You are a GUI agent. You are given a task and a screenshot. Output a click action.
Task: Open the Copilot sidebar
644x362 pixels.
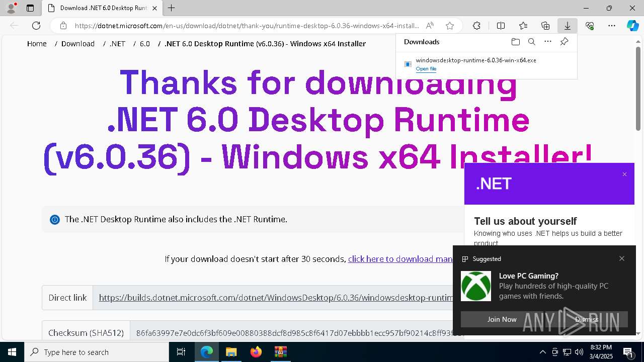click(x=632, y=26)
